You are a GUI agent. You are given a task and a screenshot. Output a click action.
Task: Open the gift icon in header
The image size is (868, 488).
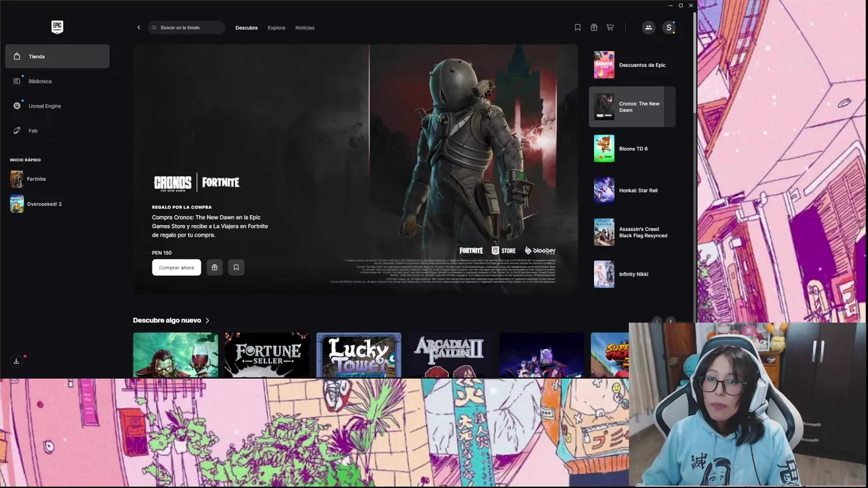click(594, 28)
